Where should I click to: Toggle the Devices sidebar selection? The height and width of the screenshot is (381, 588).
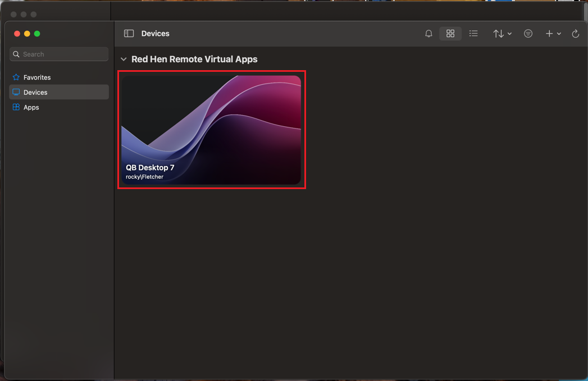click(x=37, y=92)
